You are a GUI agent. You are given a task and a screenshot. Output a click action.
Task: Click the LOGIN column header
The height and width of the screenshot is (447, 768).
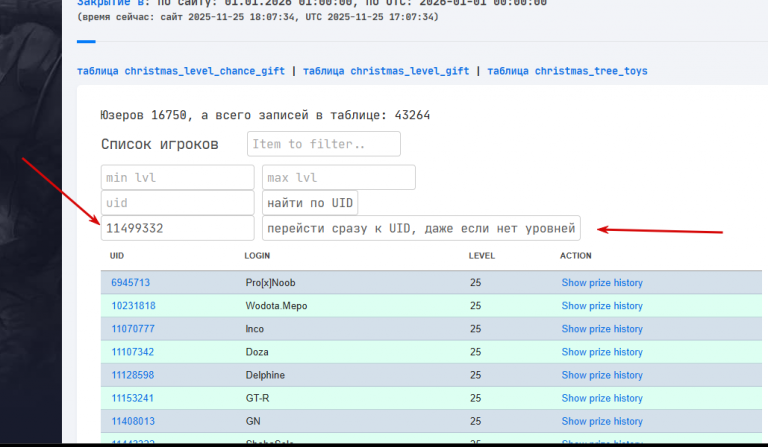pos(257,256)
